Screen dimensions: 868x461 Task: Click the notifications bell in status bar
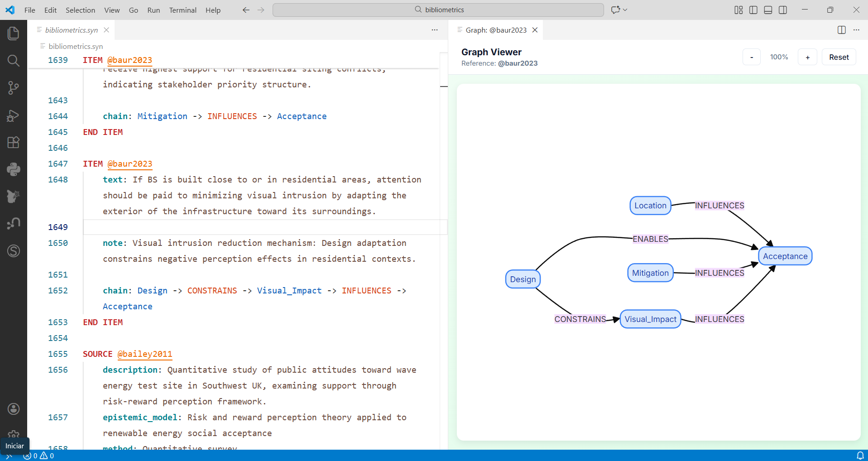[860, 456]
